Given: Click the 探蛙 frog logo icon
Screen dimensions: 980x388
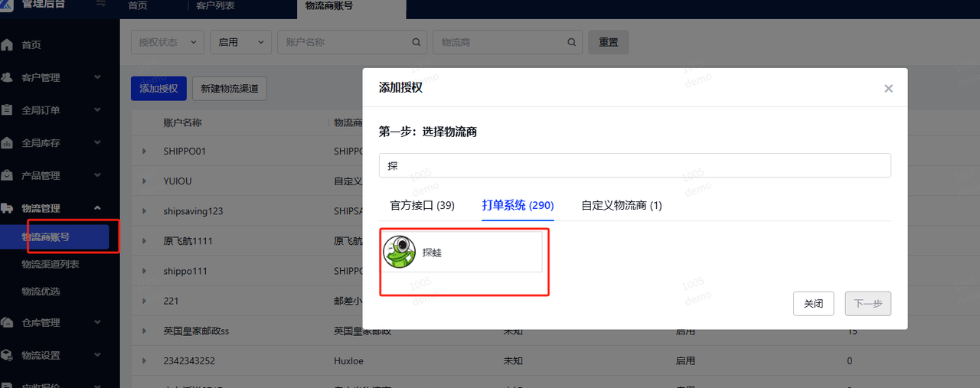Looking at the screenshot, I should [399, 253].
